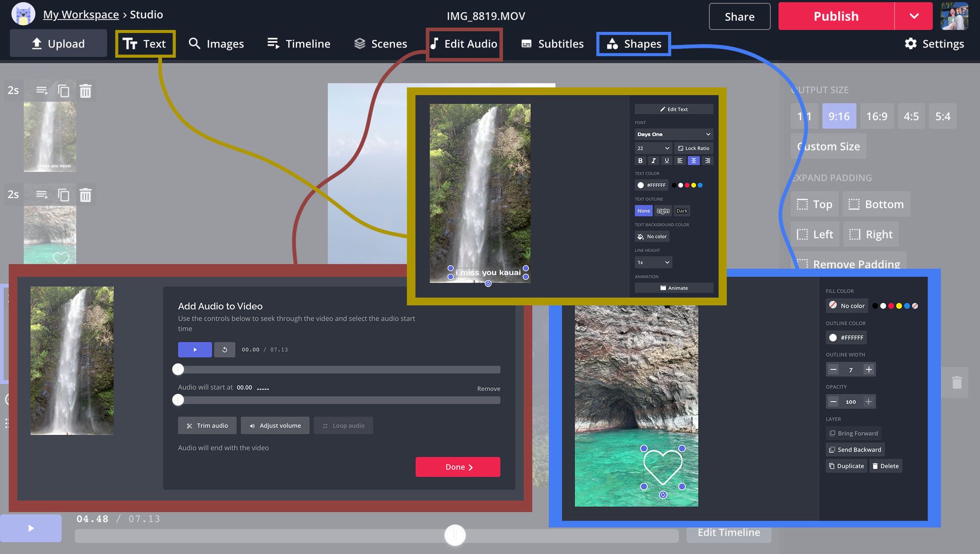
Task: Open the Subtitles tab
Action: pyautogui.click(x=552, y=44)
